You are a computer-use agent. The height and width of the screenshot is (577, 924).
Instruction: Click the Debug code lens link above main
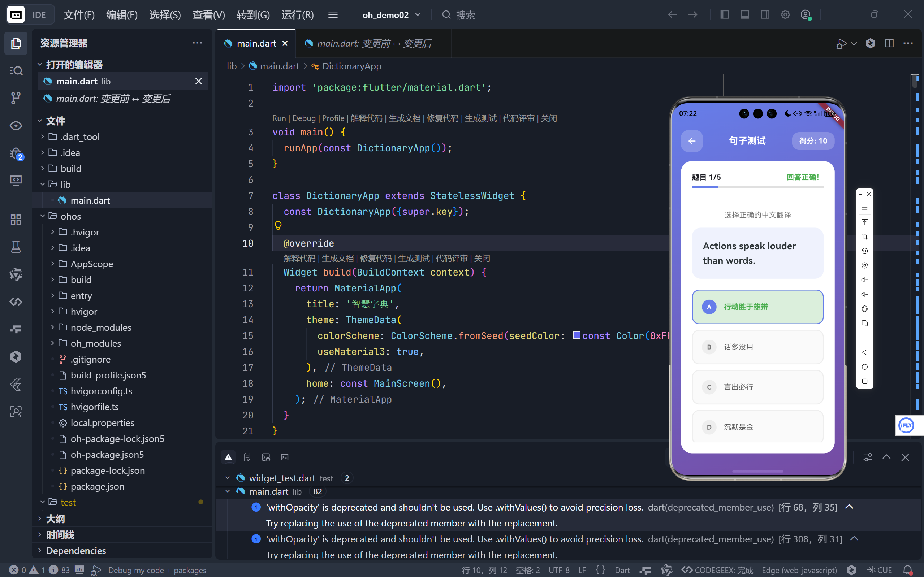tap(304, 118)
